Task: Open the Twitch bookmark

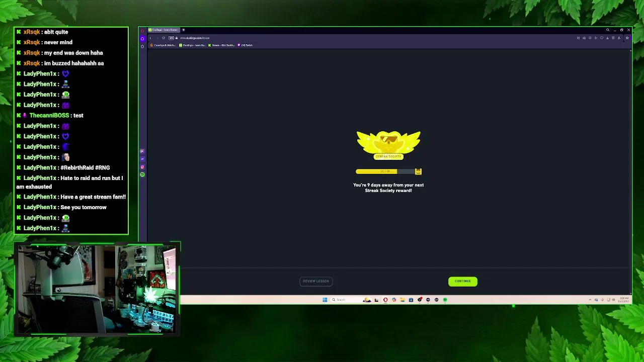Action: click(245, 45)
